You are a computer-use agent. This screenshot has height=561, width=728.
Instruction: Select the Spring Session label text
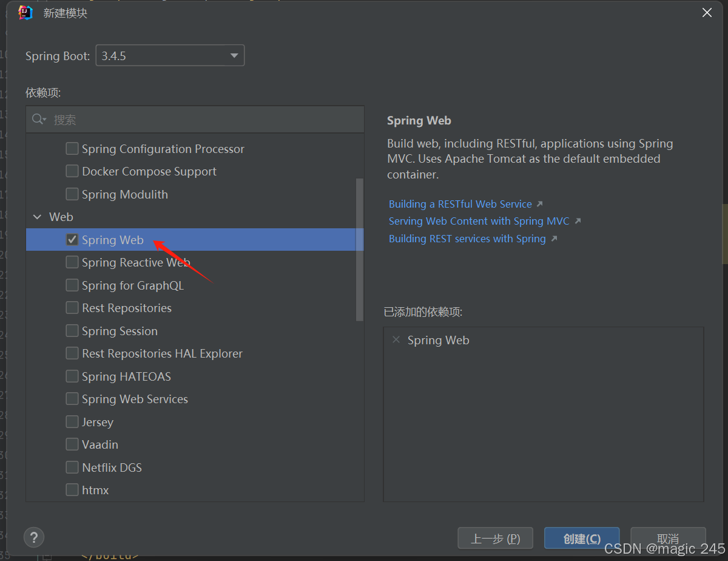pos(120,331)
